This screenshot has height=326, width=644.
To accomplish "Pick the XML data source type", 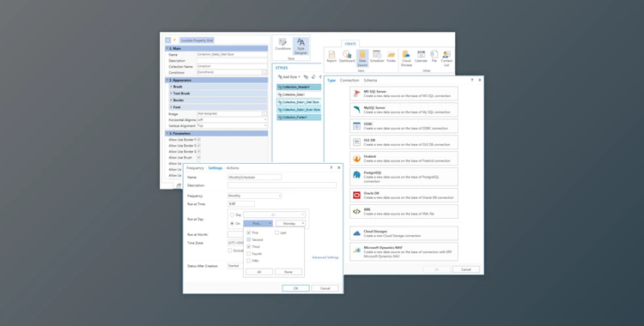I will (404, 211).
